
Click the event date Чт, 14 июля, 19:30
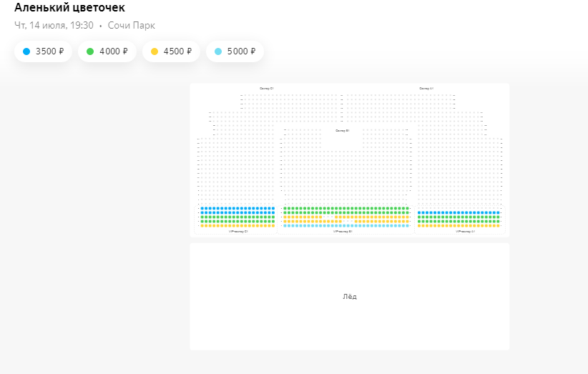(x=54, y=25)
